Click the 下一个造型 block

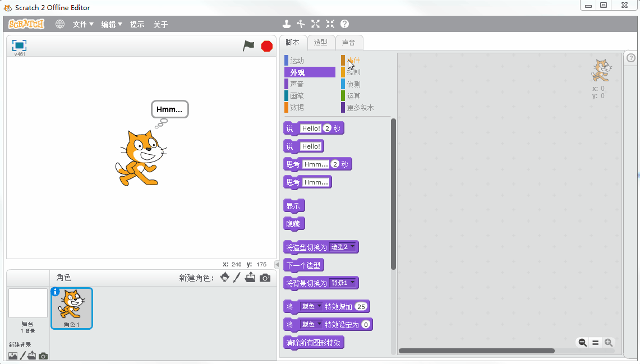tap(303, 265)
